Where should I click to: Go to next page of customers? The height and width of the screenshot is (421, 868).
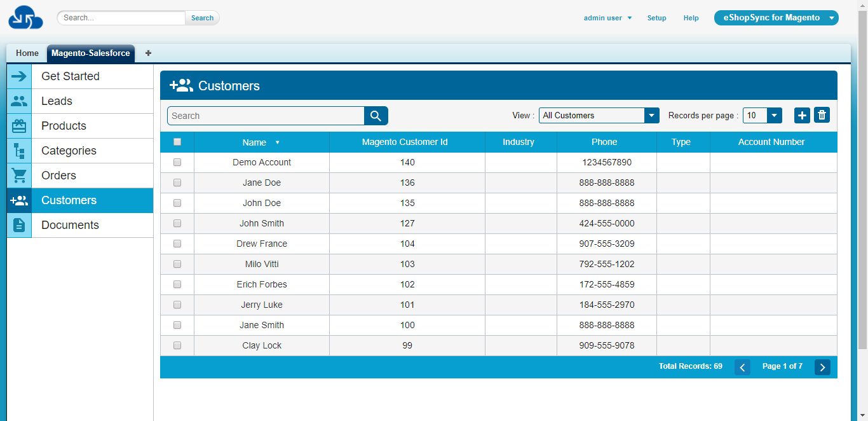(x=822, y=367)
